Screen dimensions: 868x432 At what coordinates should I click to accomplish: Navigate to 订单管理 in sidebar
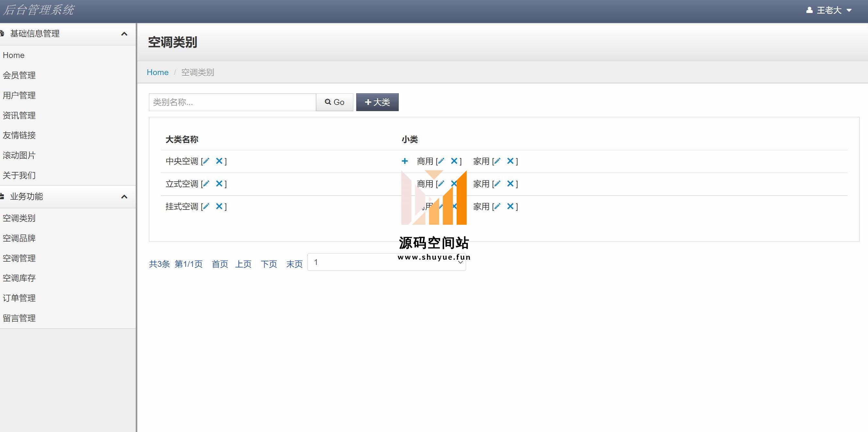point(19,298)
